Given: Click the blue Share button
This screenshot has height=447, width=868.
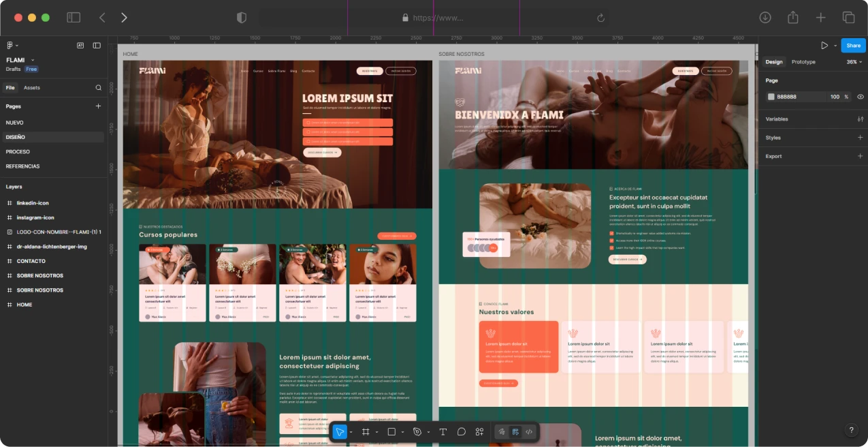Looking at the screenshot, I should pyautogui.click(x=853, y=46).
